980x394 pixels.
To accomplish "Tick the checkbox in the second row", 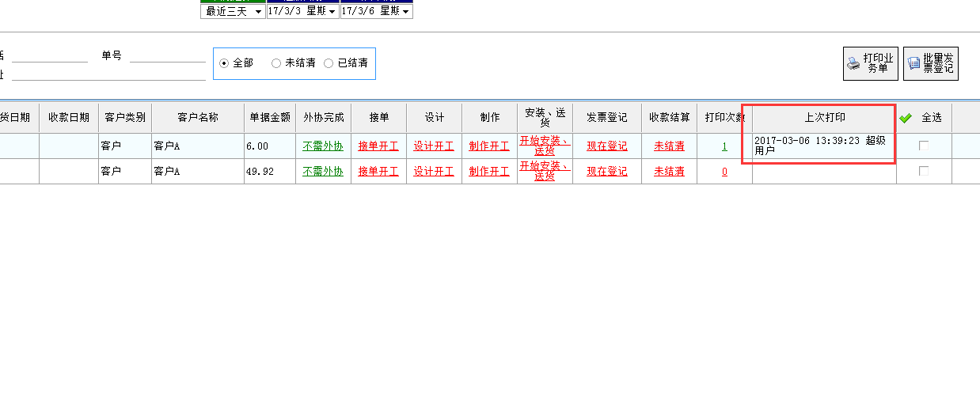I will pyautogui.click(x=923, y=171).
